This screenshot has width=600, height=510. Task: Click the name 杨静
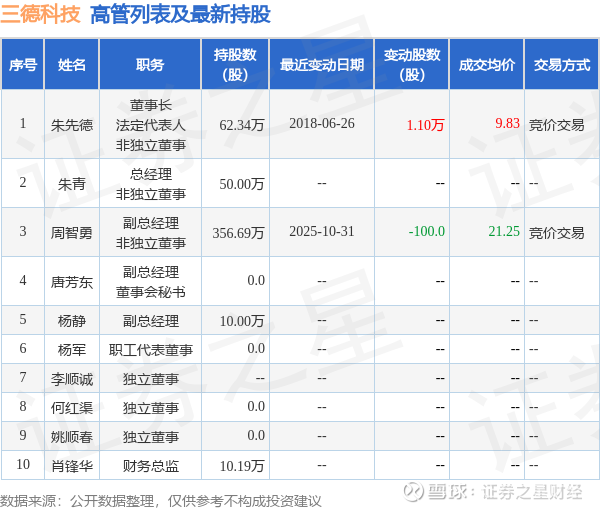pyautogui.click(x=72, y=321)
